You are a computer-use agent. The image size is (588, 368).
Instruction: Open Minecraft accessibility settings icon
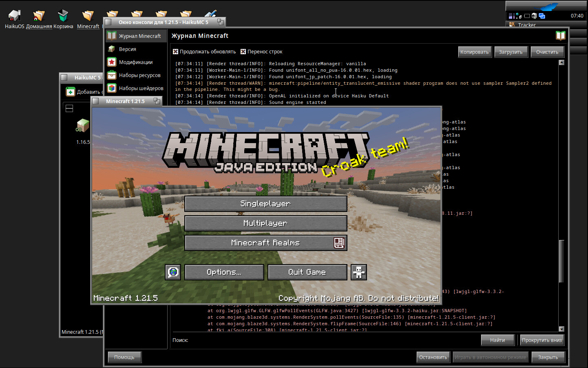pos(359,272)
